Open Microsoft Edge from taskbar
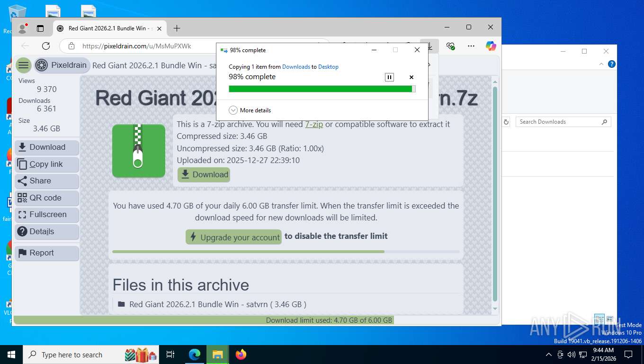644x364 pixels. pyautogui.click(x=195, y=355)
